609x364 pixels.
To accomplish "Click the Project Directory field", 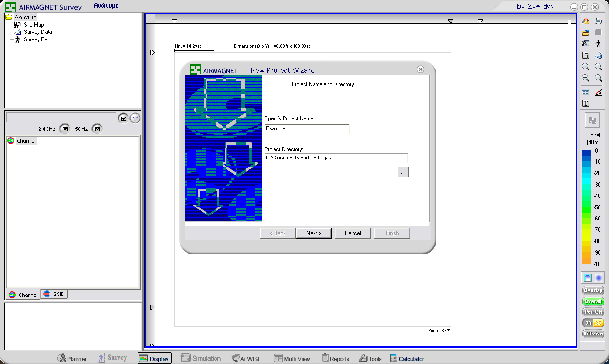I will tap(336, 158).
